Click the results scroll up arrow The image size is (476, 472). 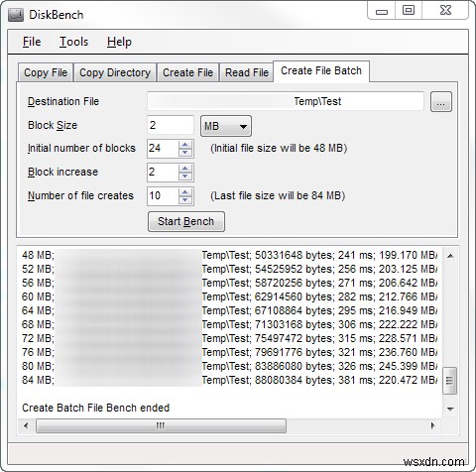(x=450, y=256)
